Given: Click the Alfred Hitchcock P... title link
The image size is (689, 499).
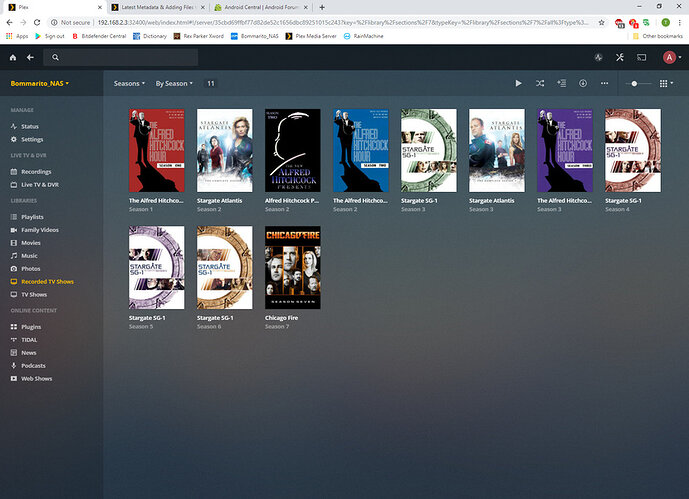Looking at the screenshot, I should pyautogui.click(x=292, y=201).
